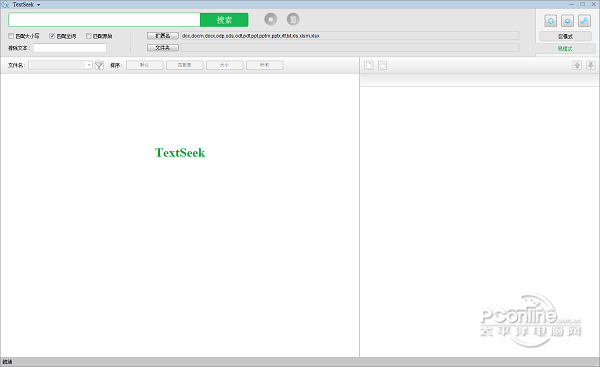Click the blue key license icon

[584, 21]
